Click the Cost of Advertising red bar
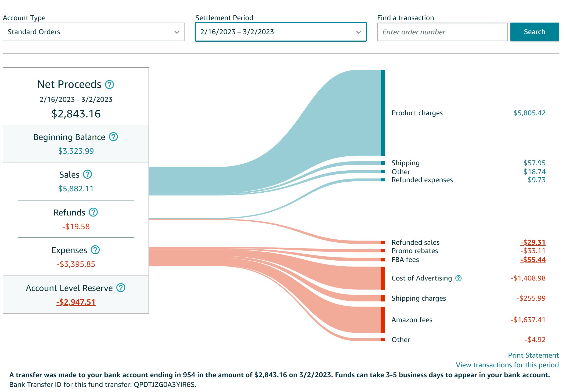 [x=383, y=278]
